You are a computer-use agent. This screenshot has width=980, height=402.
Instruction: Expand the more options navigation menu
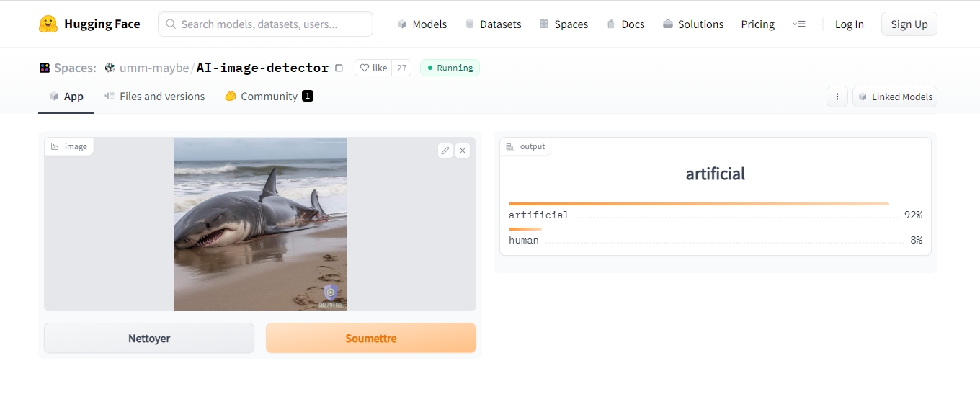(798, 24)
